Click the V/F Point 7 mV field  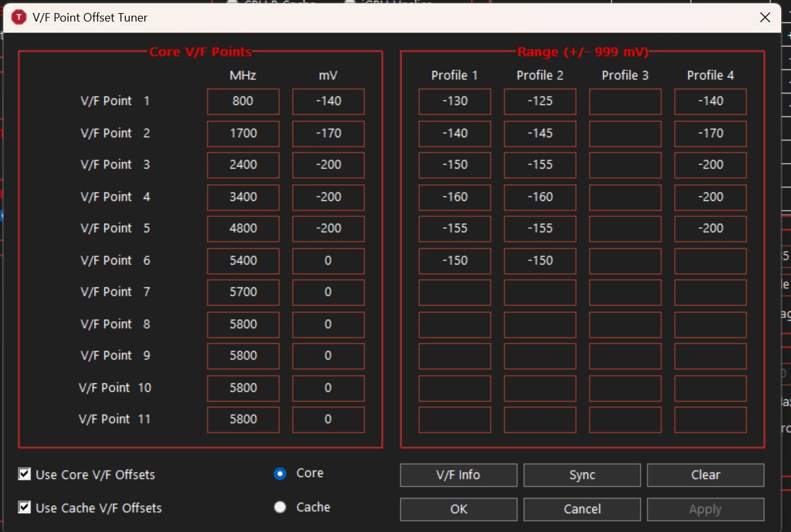328,292
